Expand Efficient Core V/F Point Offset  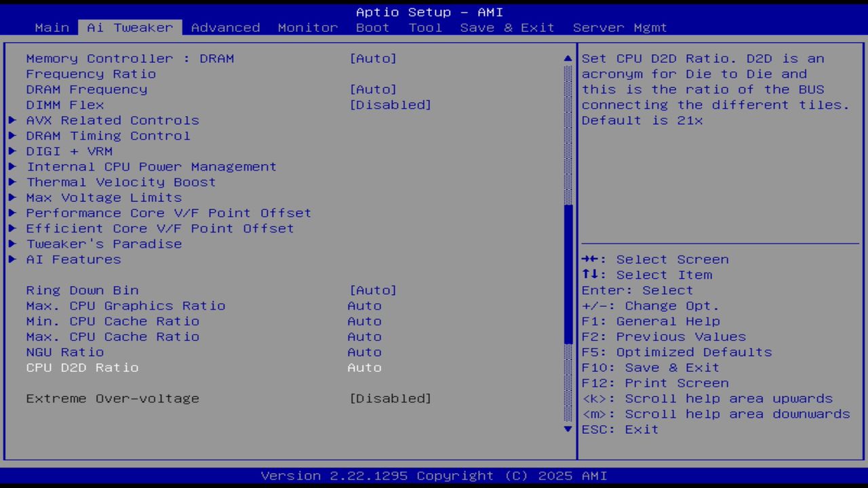click(x=159, y=228)
